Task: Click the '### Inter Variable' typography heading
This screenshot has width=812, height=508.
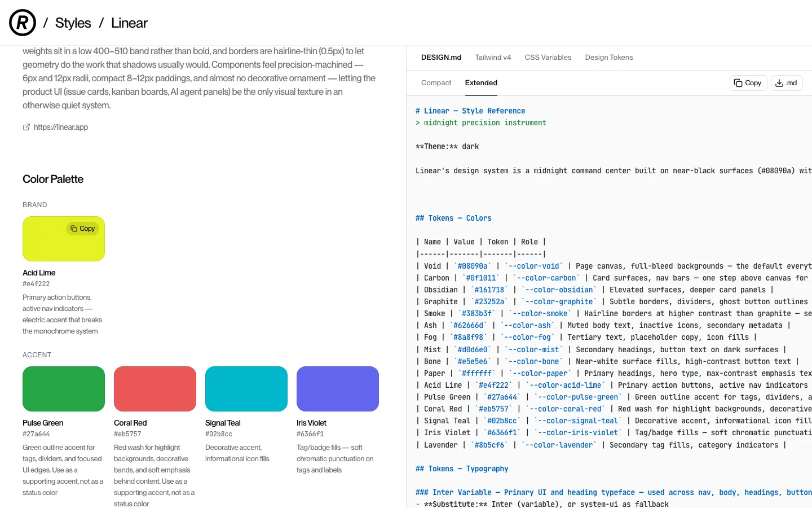Action: coord(614,493)
